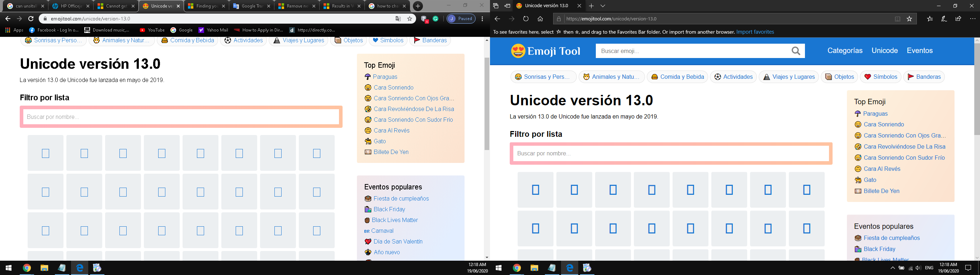Open the Banderas category in the Chrome window

(430, 41)
